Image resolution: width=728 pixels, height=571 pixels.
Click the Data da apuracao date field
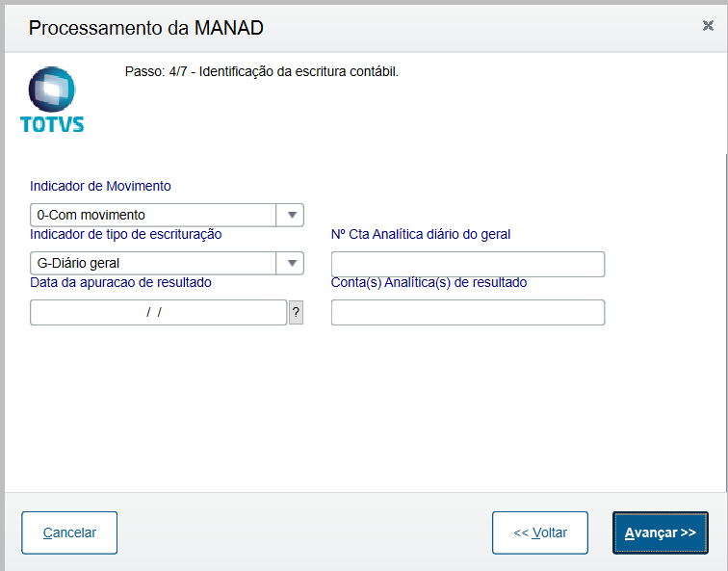(158, 312)
